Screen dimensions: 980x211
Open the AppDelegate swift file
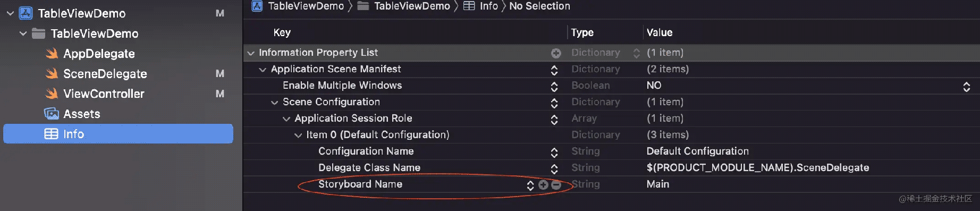(99, 54)
